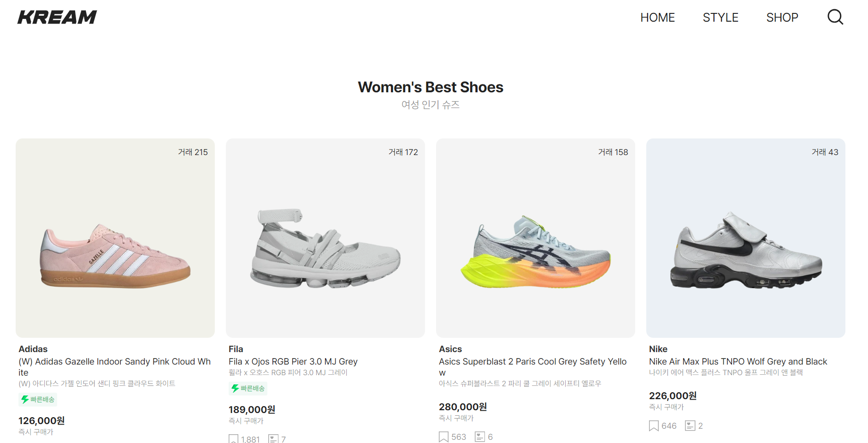This screenshot has width=868, height=443.
Task: Open the STYLE menu
Action: [720, 18]
